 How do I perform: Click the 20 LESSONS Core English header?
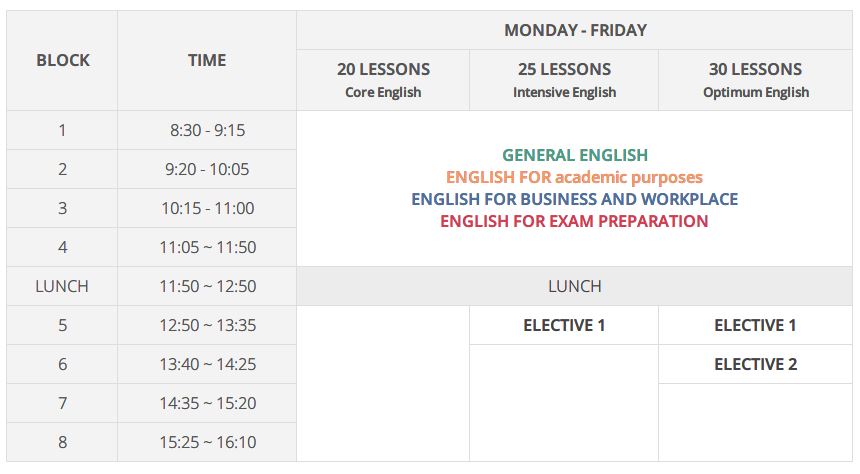coord(383,80)
